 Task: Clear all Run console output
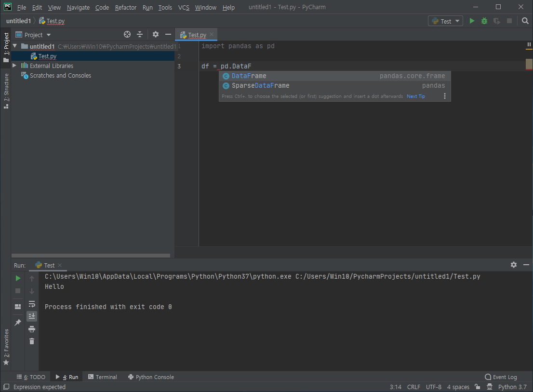(x=32, y=341)
